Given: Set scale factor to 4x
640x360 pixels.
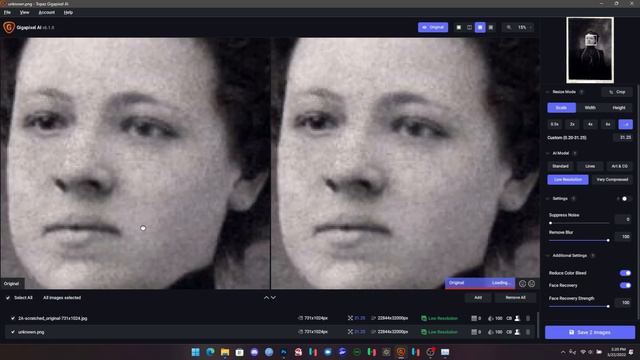Looking at the screenshot, I should tap(590, 124).
